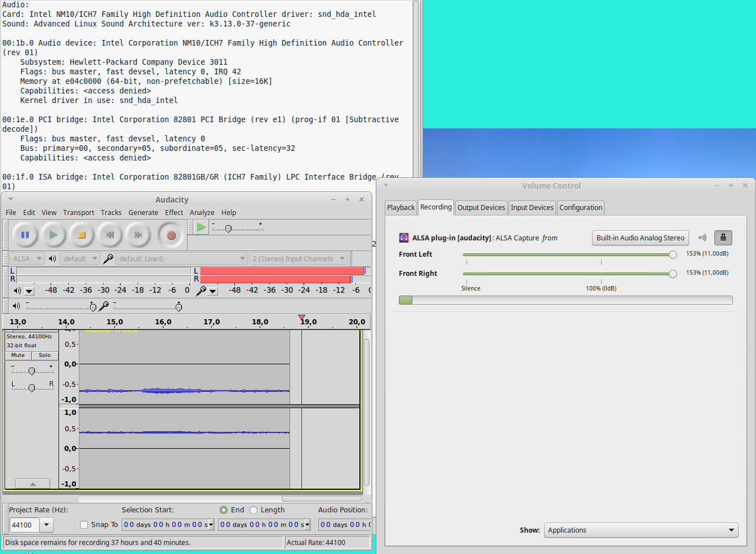Screen dimensions: 756x554
Task: Open the Transport menu
Action: point(78,213)
